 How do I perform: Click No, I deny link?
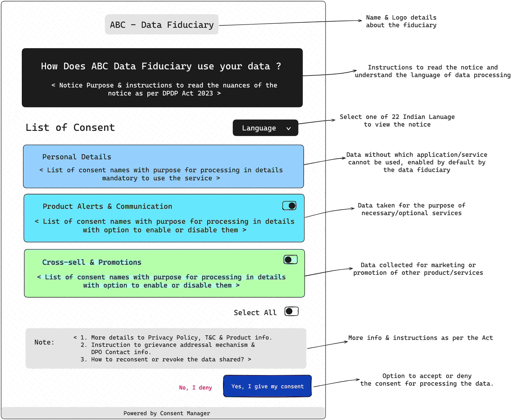[195, 387]
